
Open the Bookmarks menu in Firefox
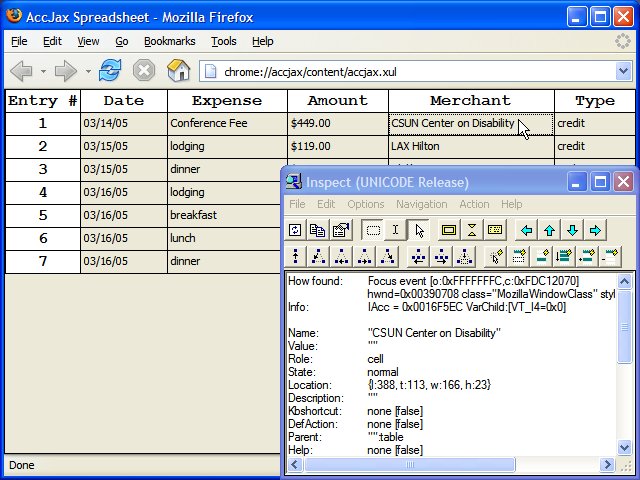[x=170, y=41]
